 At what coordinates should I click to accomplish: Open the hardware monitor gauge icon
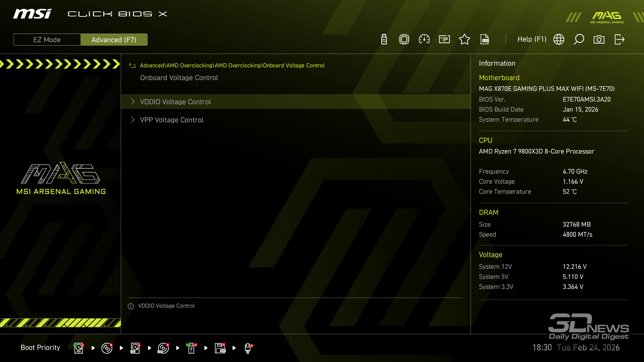(x=424, y=40)
